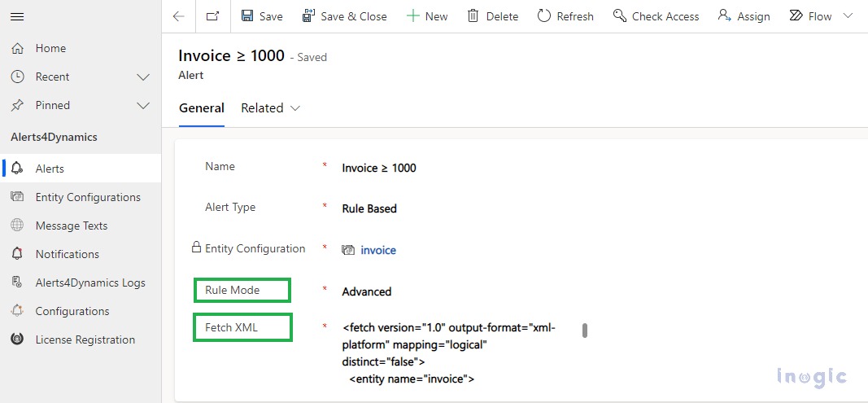Click the Alerts4Dynamics sidebar heading
This screenshot has height=403, width=868.
(x=54, y=137)
